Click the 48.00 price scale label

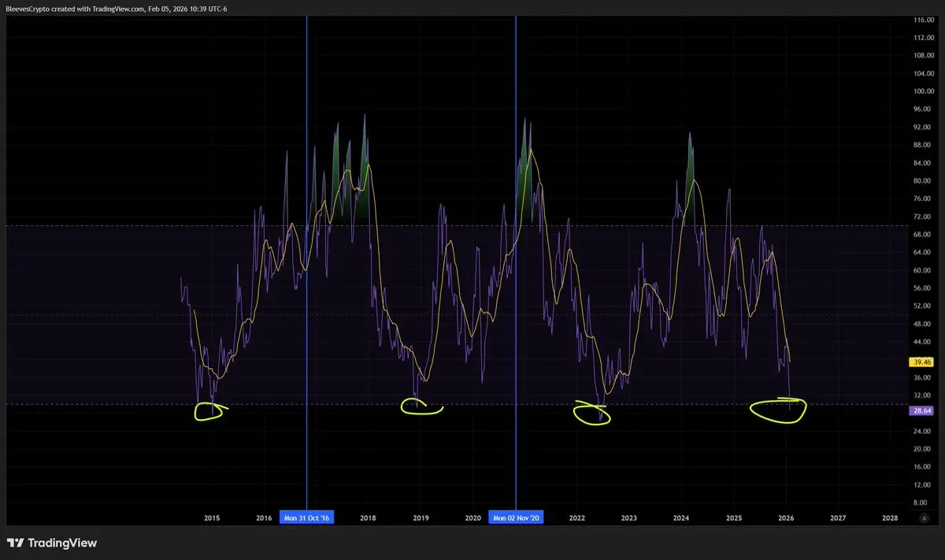[x=923, y=324]
